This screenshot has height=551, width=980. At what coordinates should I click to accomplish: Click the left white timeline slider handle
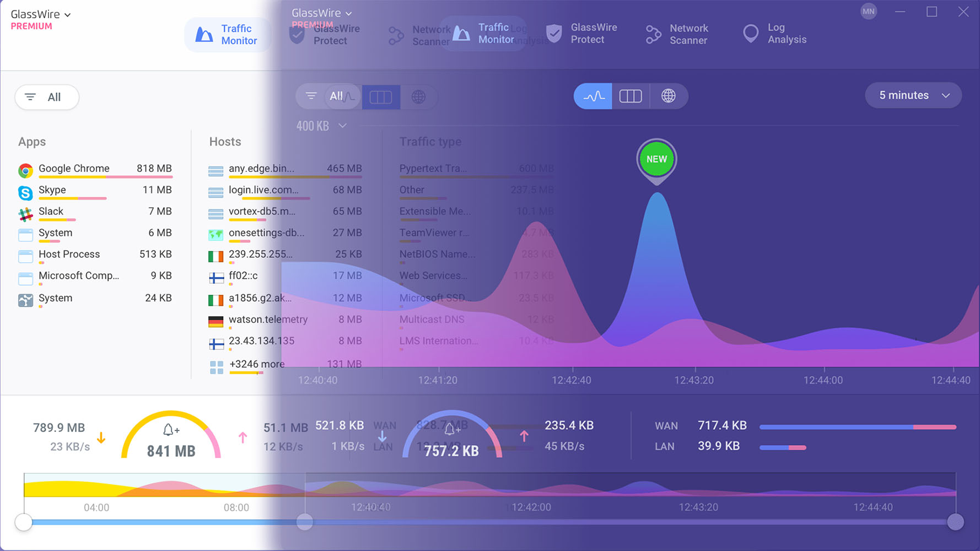click(x=24, y=522)
